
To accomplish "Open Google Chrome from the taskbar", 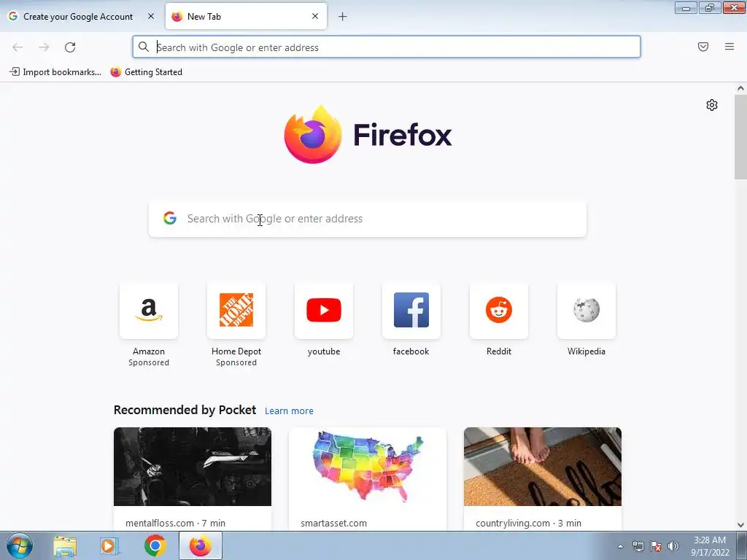I will (155, 545).
